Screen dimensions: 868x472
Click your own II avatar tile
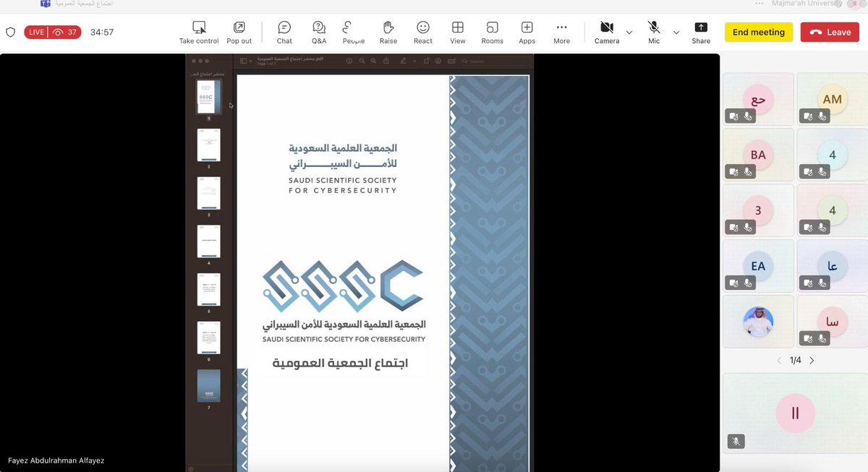pyautogui.click(x=795, y=413)
